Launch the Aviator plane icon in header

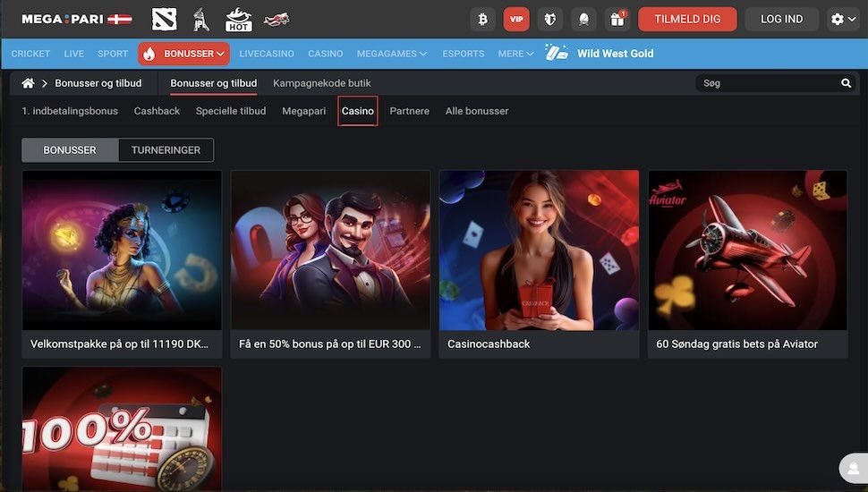tap(277, 20)
